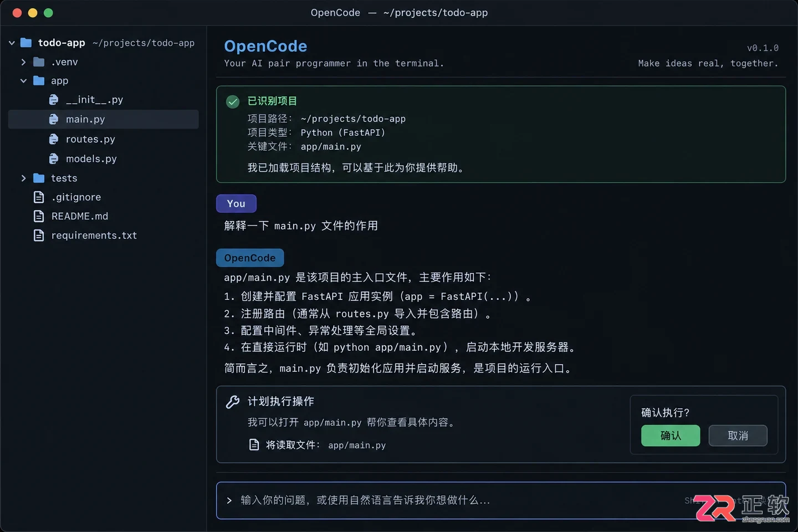Click the You message label
The image size is (798, 532).
(x=236, y=203)
